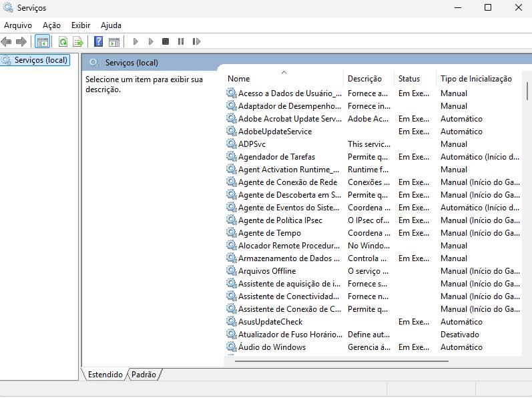
Task: Select the Agendador de Tarefas service
Action: (x=276, y=157)
